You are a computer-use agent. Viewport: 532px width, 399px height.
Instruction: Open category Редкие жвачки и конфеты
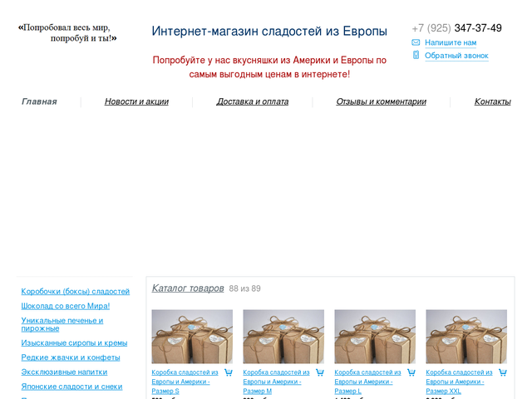click(x=71, y=357)
